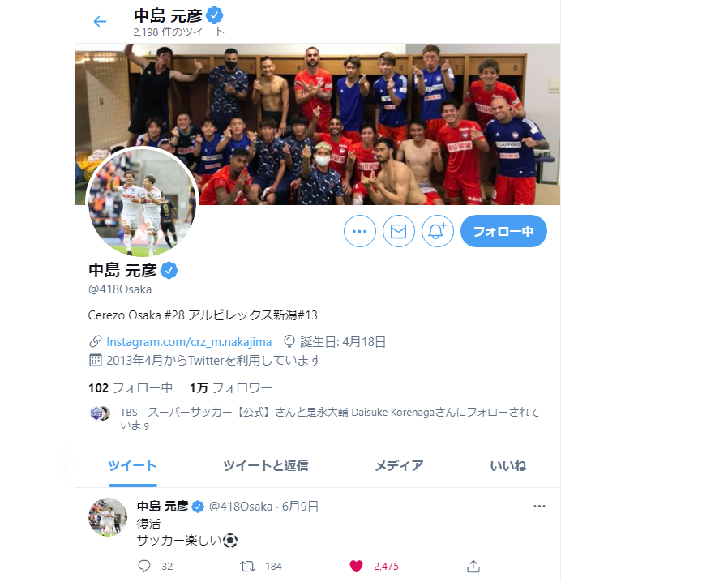Share the tweet using the upload icon
This screenshot has width=728, height=582.
click(473, 567)
